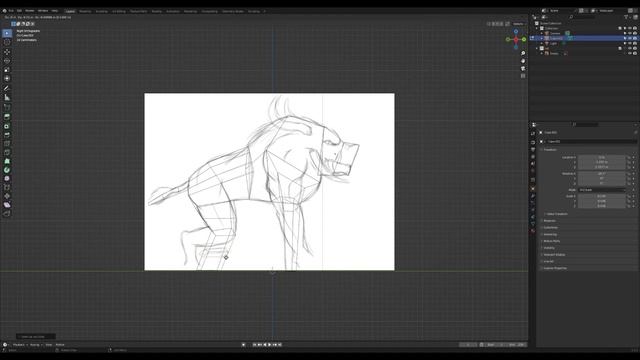
Task: Open the Outliner filter dropdown
Action: click(x=627, y=17)
